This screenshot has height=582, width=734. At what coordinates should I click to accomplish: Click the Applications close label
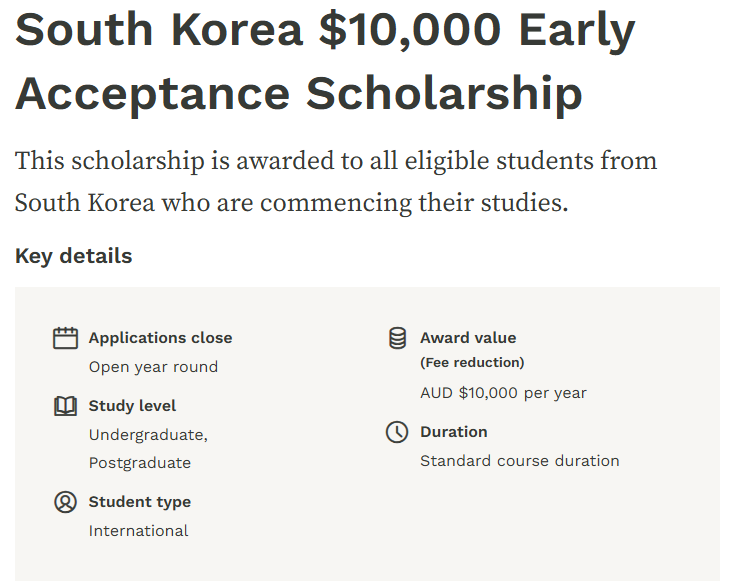(x=161, y=338)
